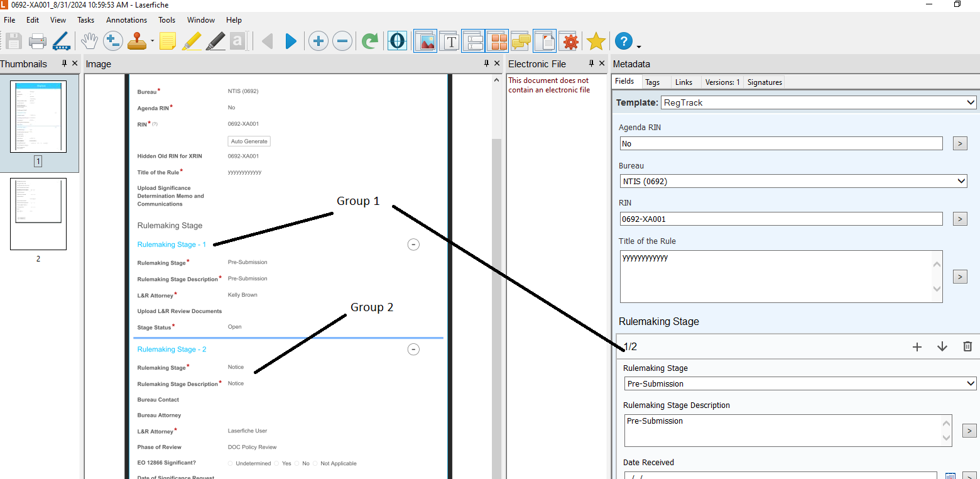
Task: Add a new Rulemaking Stage group
Action: click(x=917, y=346)
